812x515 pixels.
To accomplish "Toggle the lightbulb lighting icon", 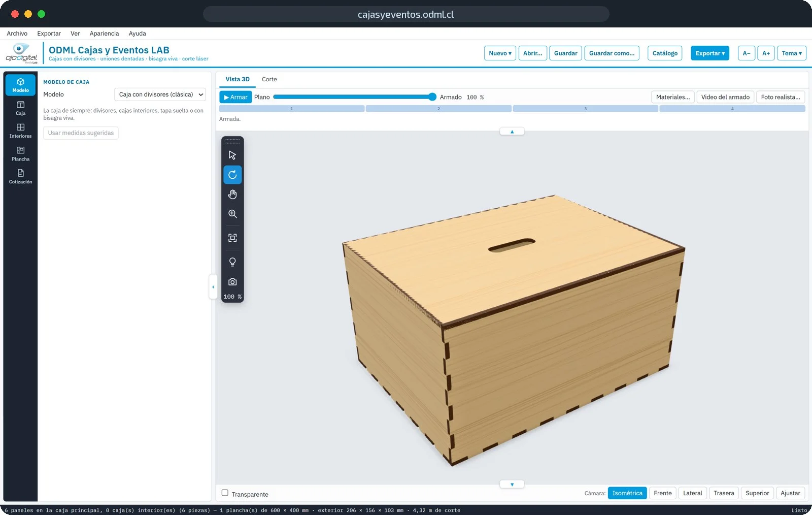I will coord(232,262).
